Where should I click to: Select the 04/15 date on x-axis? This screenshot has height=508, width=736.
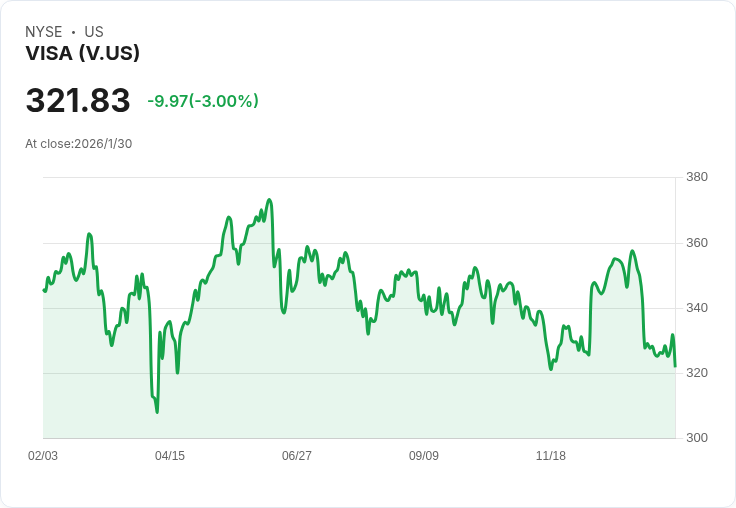[170, 456]
